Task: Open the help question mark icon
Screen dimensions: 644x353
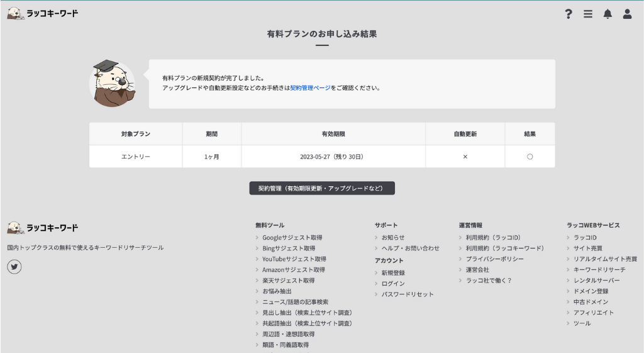Action: coord(569,14)
